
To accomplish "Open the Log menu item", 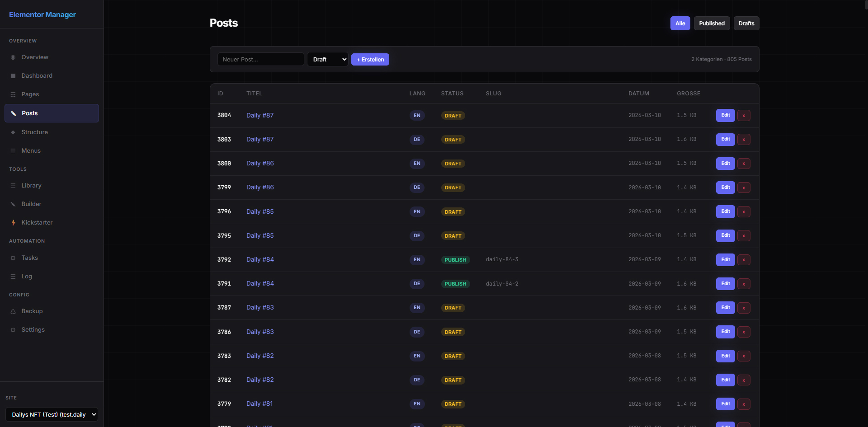I will click(27, 277).
